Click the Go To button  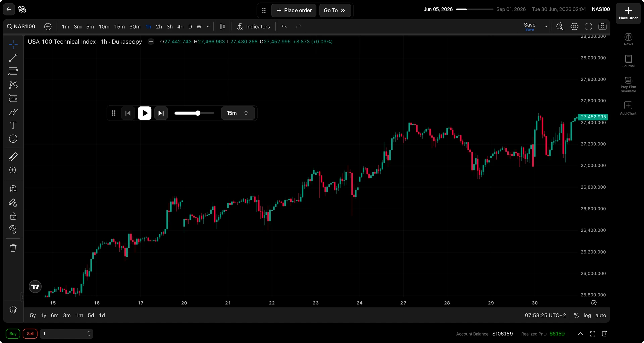coord(335,10)
